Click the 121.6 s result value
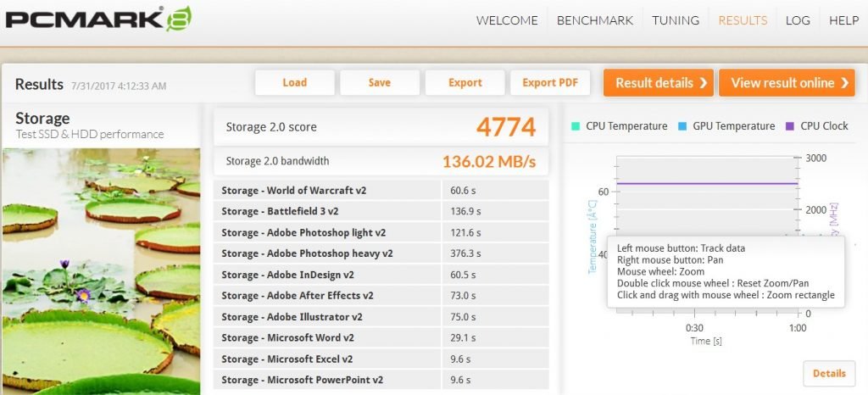The height and width of the screenshot is (395, 868). tap(465, 232)
